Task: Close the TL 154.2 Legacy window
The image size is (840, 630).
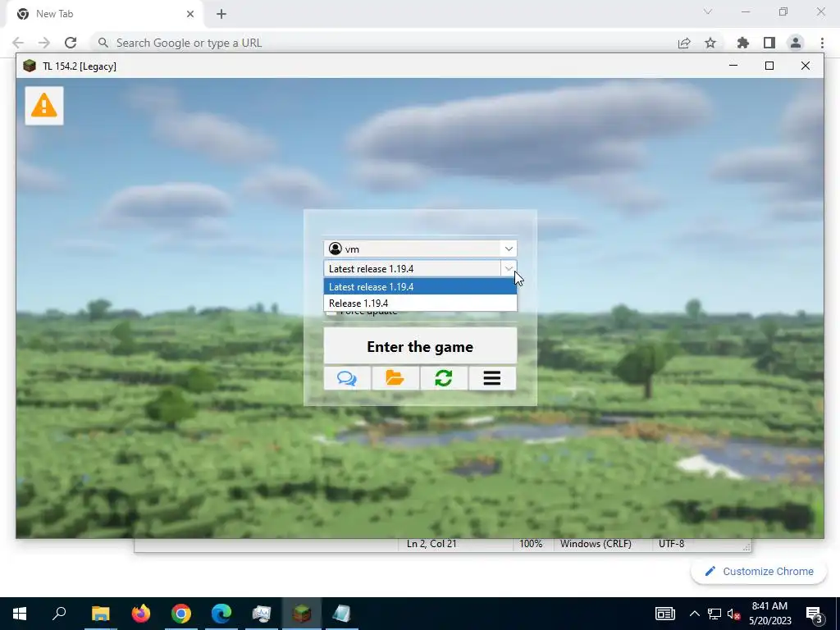Action: 806,66
